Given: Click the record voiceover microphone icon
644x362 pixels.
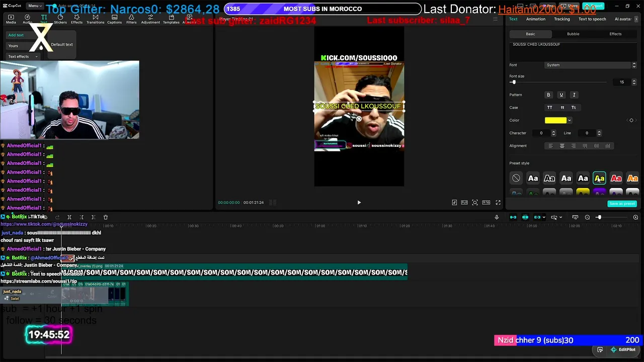Looking at the screenshot, I should [x=497, y=217].
